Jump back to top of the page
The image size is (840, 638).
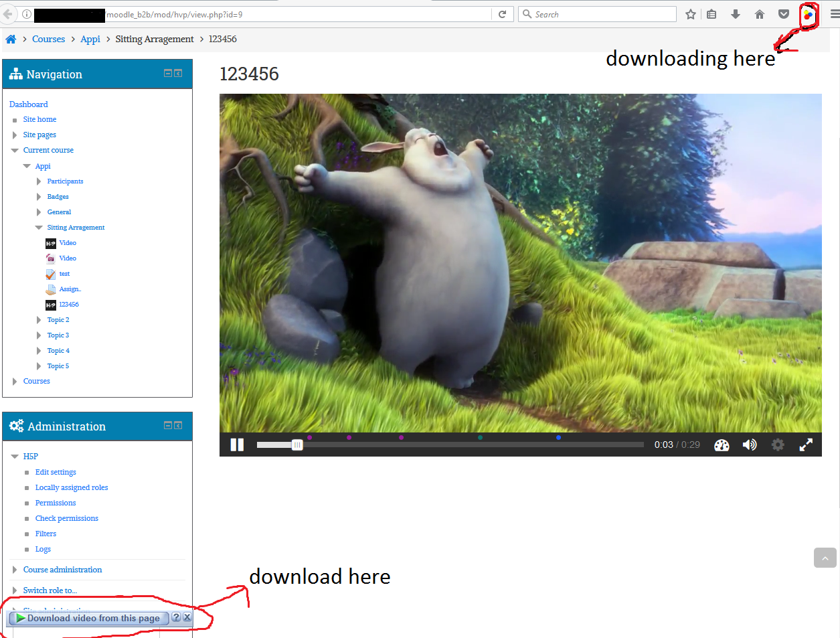tap(825, 558)
